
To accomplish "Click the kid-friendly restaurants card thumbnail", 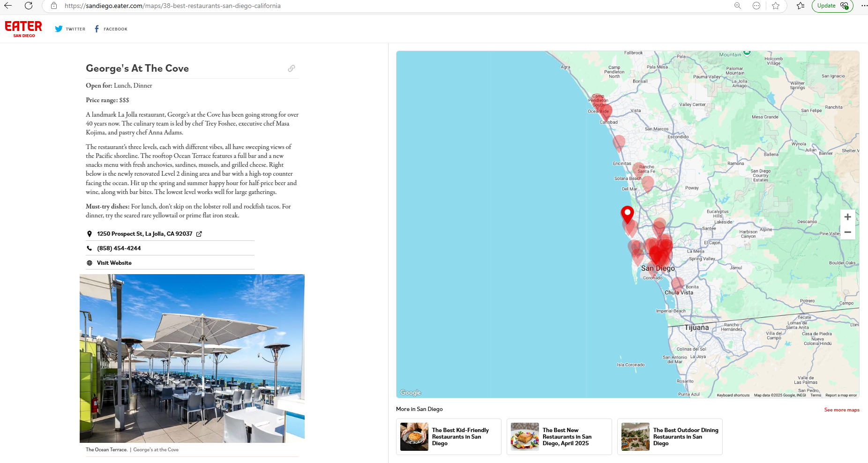I will [414, 437].
